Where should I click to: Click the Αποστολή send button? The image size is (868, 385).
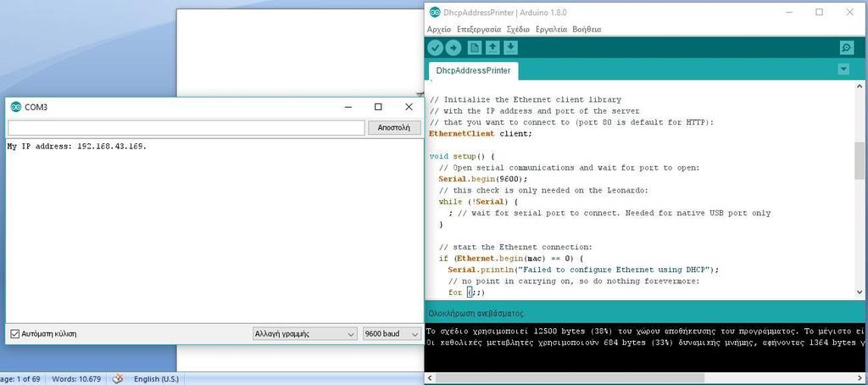(x=394, y=127)
